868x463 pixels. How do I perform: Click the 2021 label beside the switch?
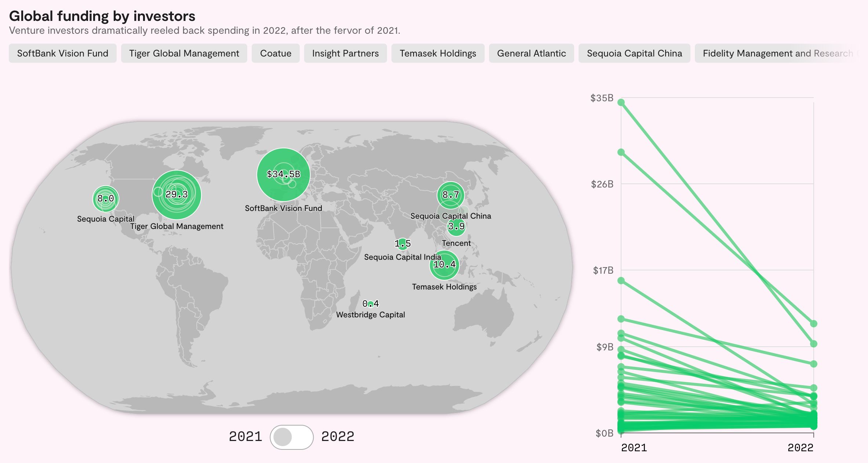pos(245,437)
